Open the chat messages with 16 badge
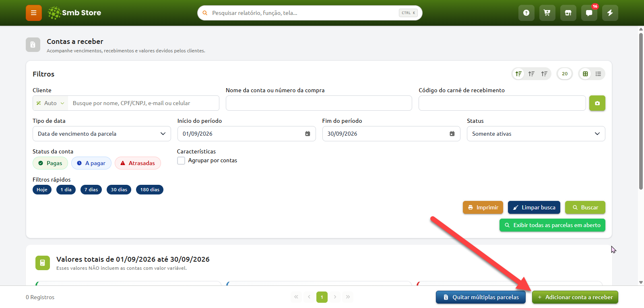Image resolution: width=644 pixels, height=308 pixels. click(589, 13)
